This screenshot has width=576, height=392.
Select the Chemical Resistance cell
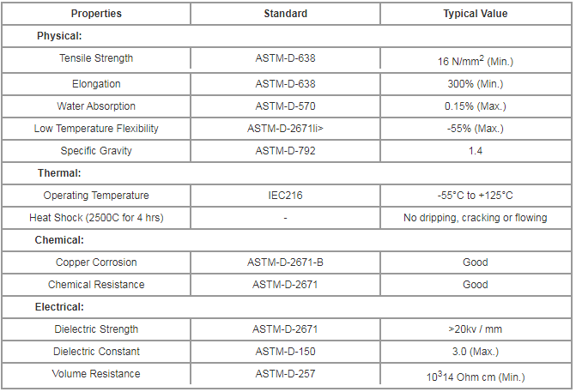[x=96, y=285]
